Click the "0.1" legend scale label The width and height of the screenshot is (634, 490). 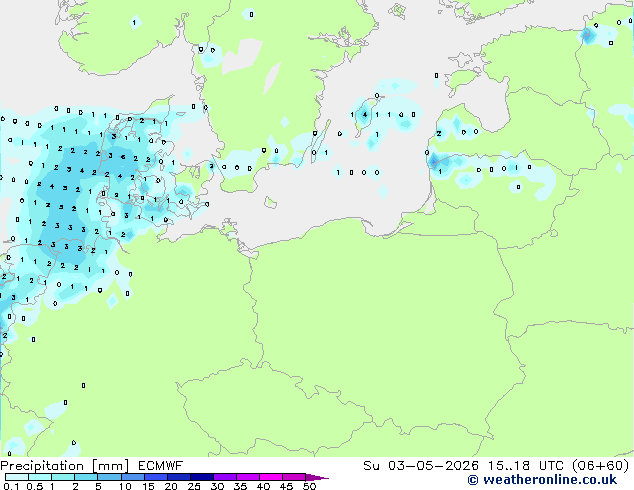click(11, 486)
